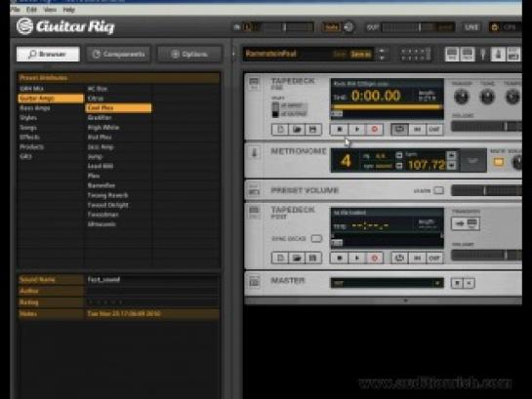The height and width of the screenshot is (399, 532).
Task: Collapse the left browser panel with the divider arrow
Action: click(233, 54)
